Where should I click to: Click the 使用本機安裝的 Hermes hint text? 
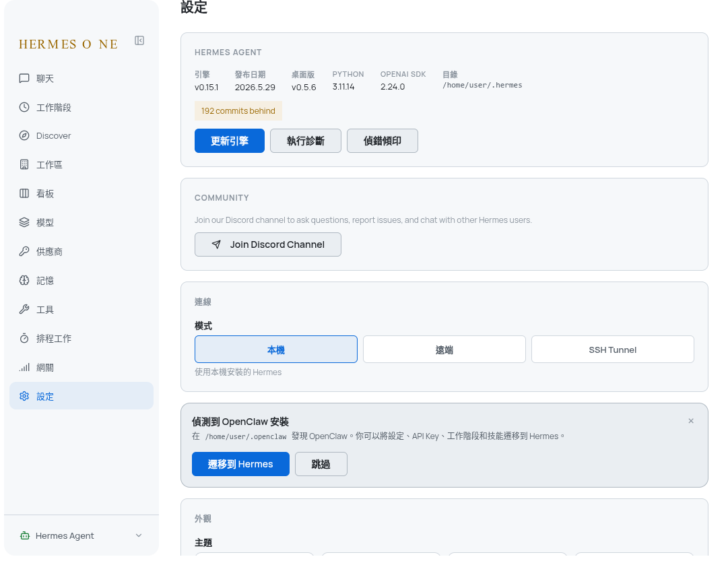238,372
